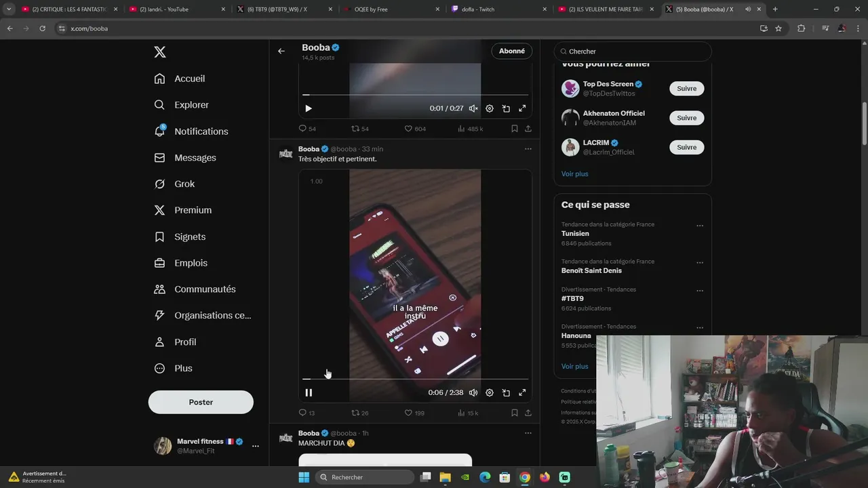Viewport: 868px width, 488px height.
Task: Bookmark this page with star icon
Action: tap(778, 28)
